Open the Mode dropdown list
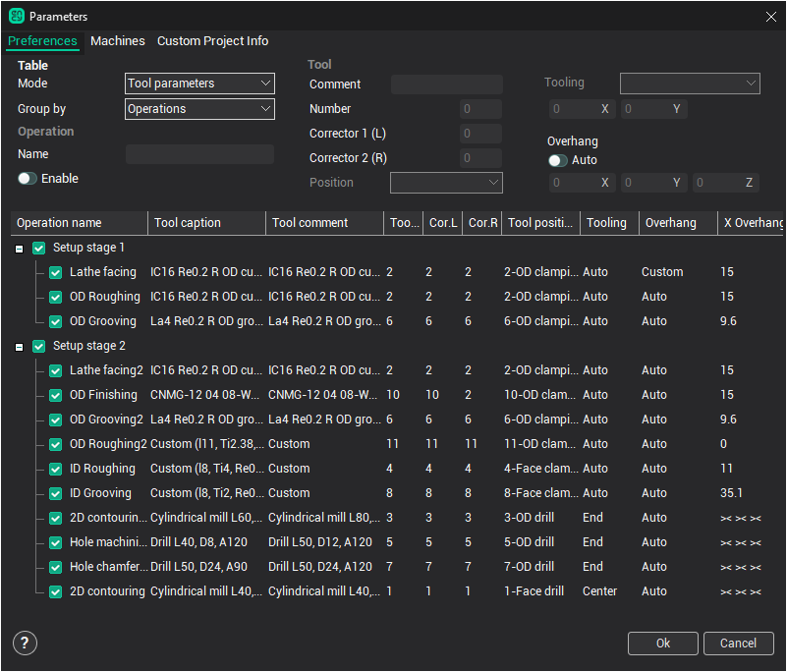The width and height of the screenshot is (787, 672). [x=199, y=84]
